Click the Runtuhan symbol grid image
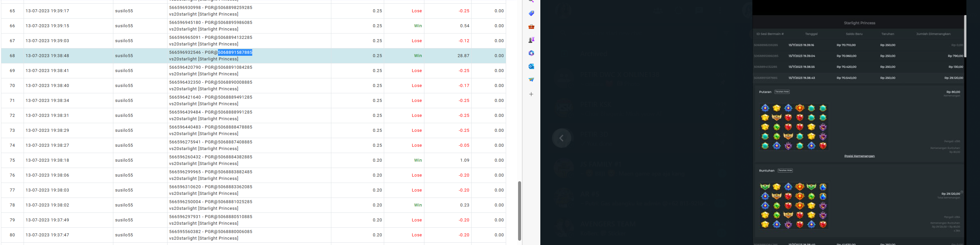 click(x=794, y=205)
